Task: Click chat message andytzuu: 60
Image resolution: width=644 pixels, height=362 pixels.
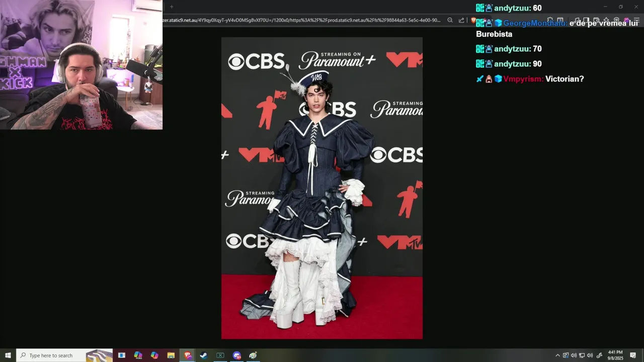Action: click(x=509, y=8)
